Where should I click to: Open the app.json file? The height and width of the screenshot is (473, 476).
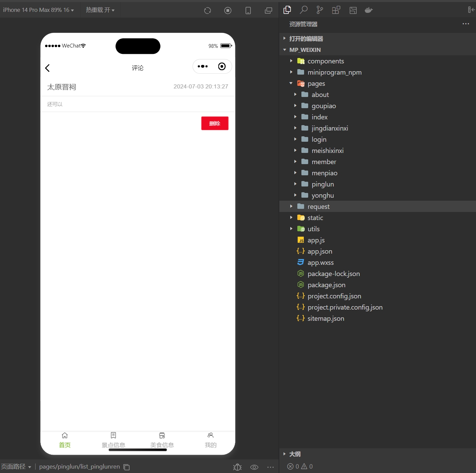[377, 251]
